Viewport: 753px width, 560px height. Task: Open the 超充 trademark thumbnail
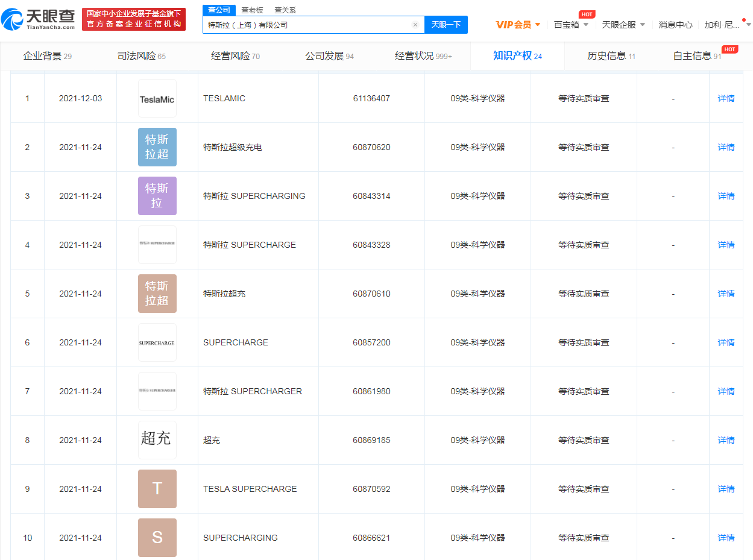pos(157,440)
